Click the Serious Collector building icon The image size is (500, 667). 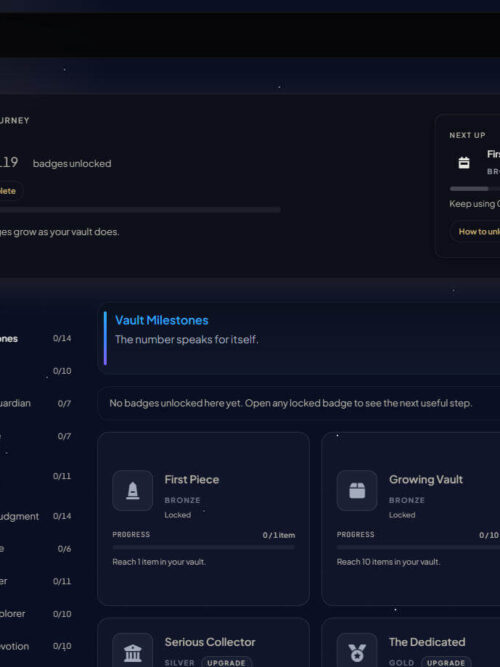133,652
